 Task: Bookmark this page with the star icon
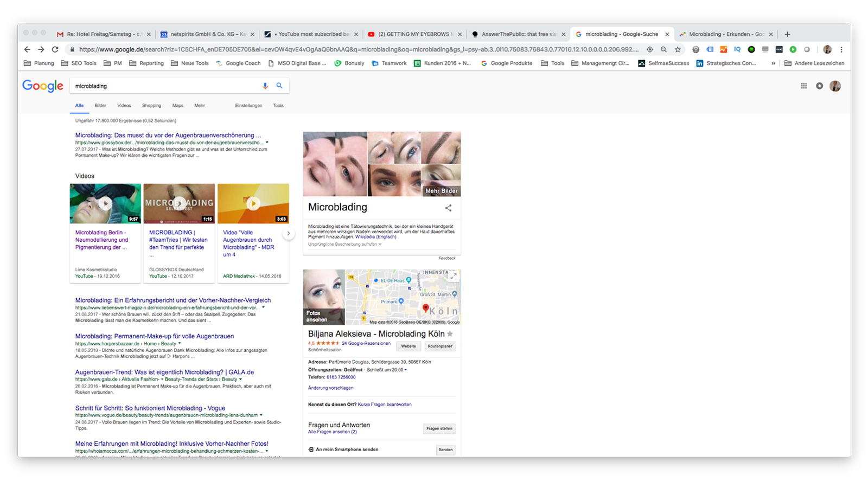(678, 49)
